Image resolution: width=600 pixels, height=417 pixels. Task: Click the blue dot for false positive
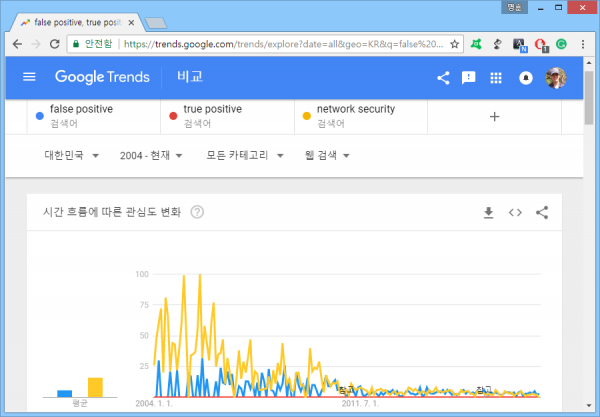click(x=39, y=116)
